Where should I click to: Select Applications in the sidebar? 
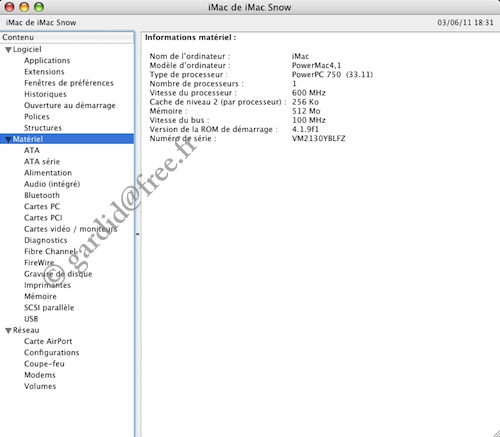coord(47,61)
